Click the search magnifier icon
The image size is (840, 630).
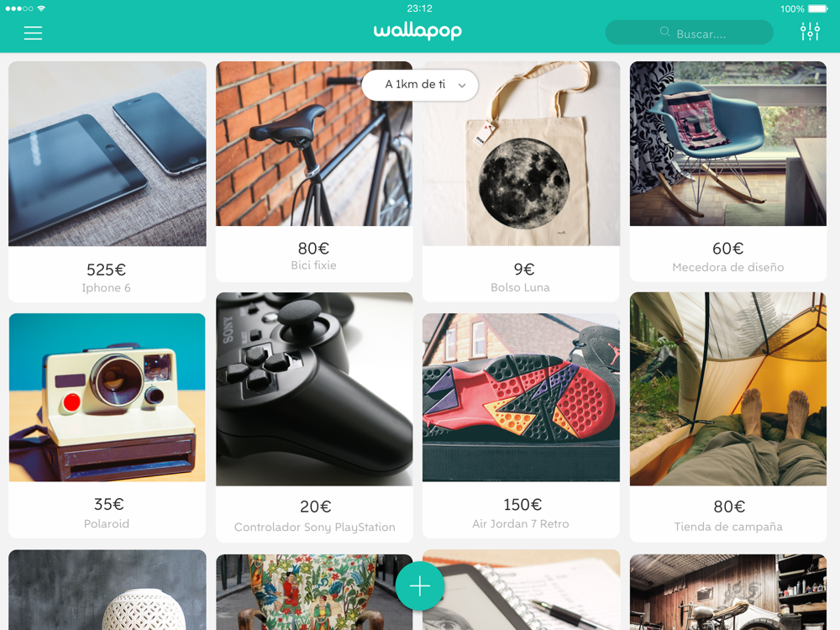[x=664, y=32]
